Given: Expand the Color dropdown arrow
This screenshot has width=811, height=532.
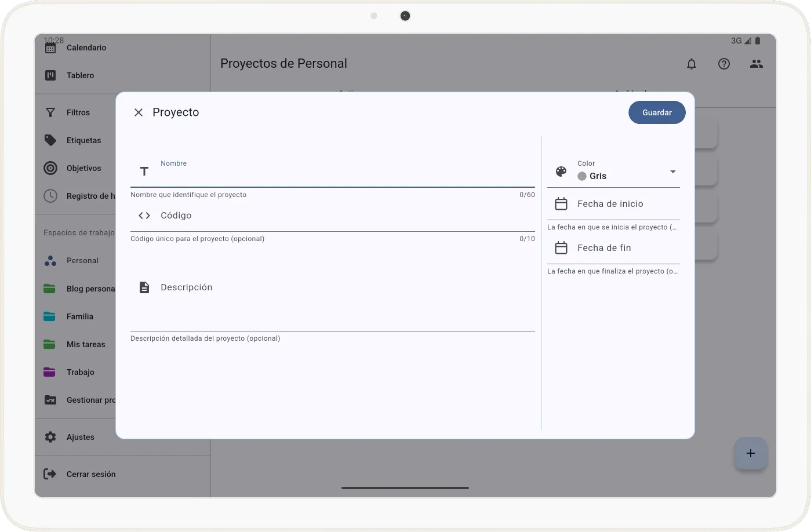Looking at the screenshot, I should pyautogui.click(x=672, y=172).
